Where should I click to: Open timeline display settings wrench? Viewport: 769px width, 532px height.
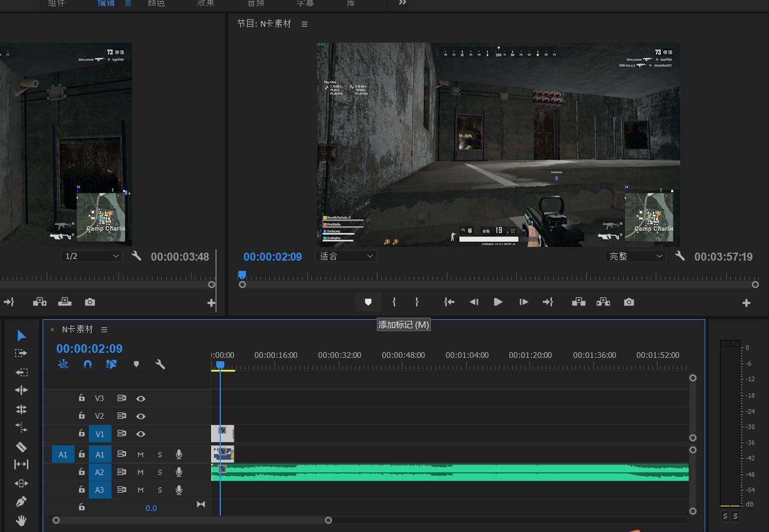point(160,364)
